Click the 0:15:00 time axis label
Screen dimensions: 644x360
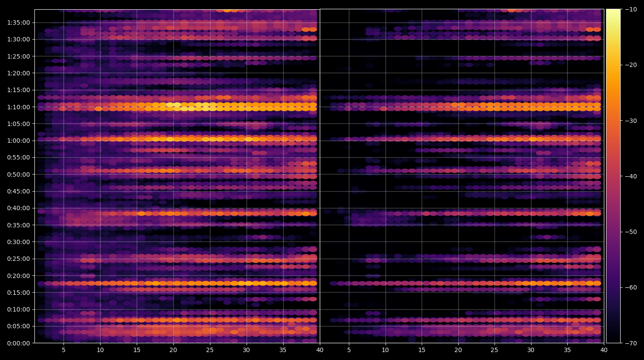pos(19,293)
